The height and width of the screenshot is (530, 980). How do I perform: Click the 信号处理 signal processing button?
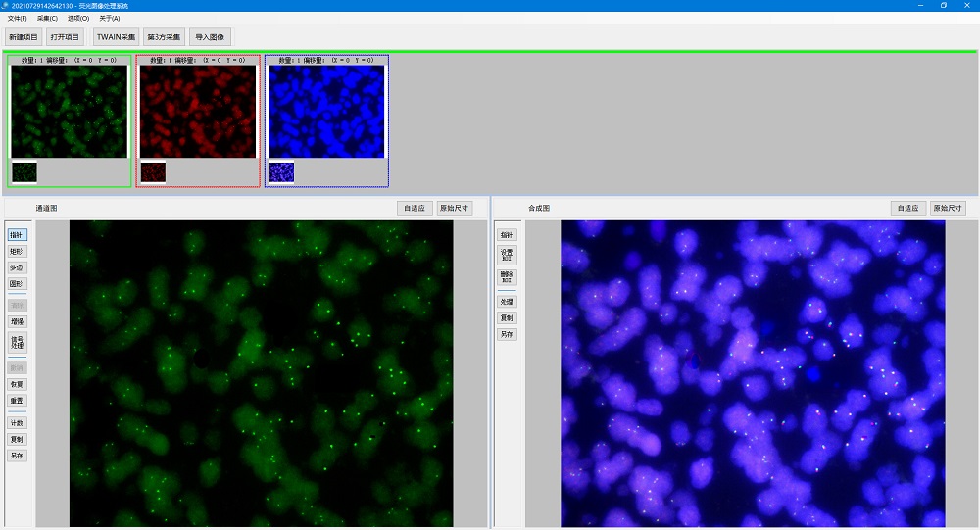(17, 342)
